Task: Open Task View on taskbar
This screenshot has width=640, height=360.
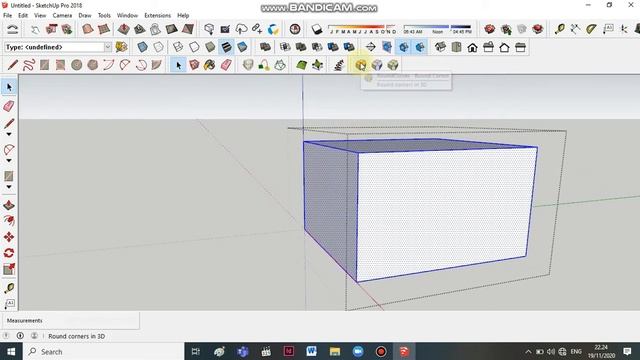Action: [x=196, y=351]
